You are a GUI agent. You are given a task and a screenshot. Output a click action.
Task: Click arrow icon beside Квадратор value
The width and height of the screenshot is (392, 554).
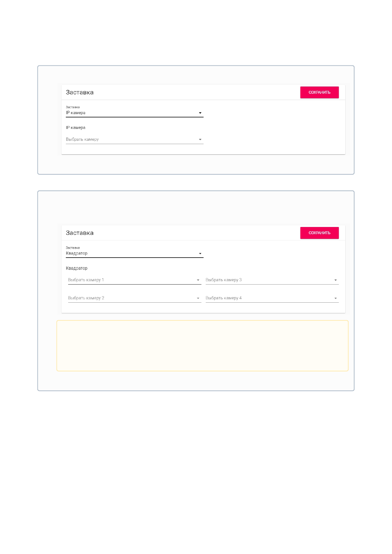[200, 254]
